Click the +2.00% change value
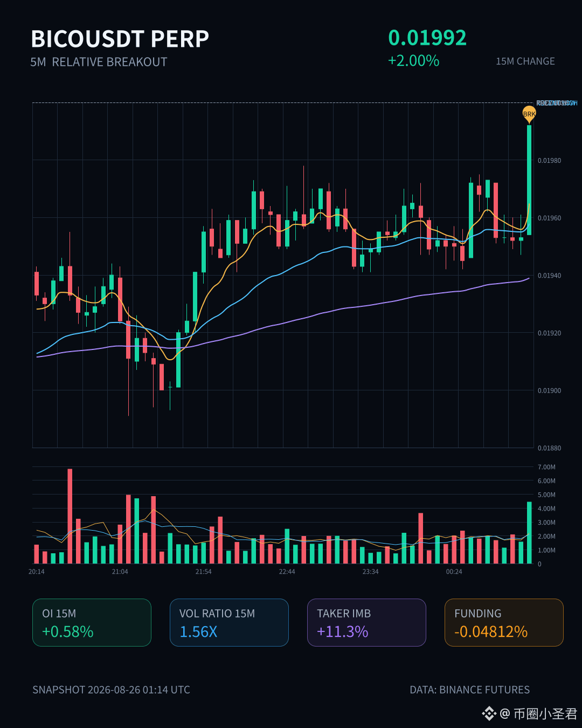This screenshot has height=728, width=582. 413,60
